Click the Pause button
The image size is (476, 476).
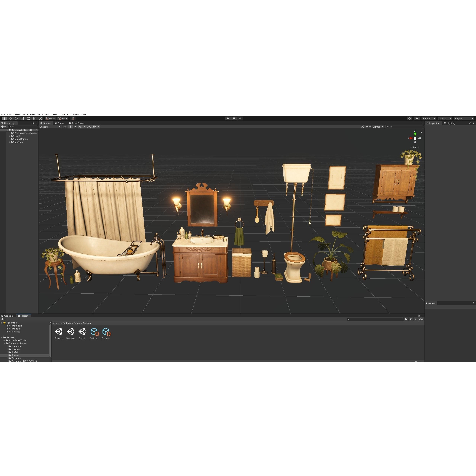click(234, 118)
